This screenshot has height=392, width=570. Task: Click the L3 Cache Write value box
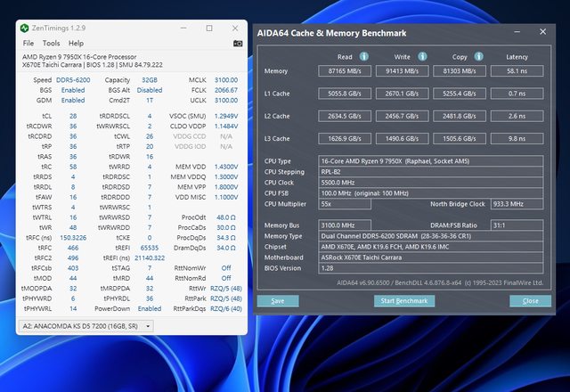tap(404, 139)
